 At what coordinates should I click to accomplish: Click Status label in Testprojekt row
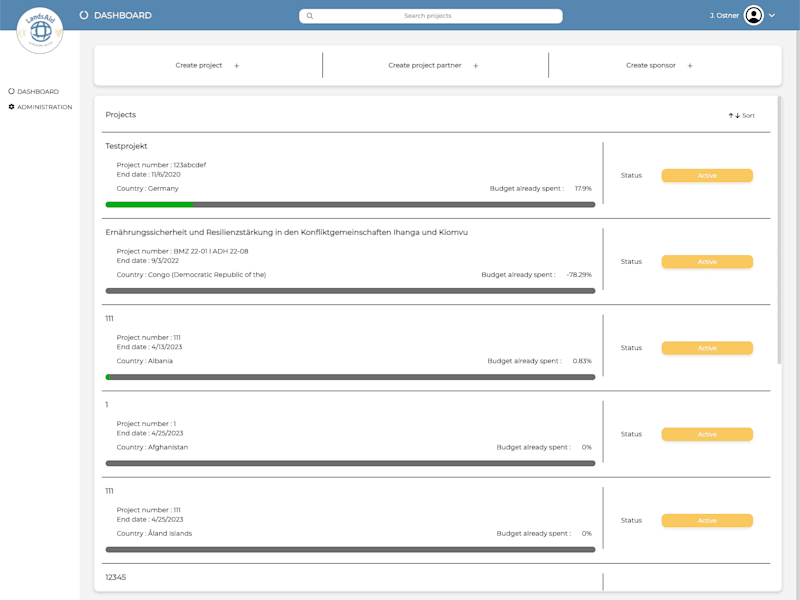(x=631, y=176)
